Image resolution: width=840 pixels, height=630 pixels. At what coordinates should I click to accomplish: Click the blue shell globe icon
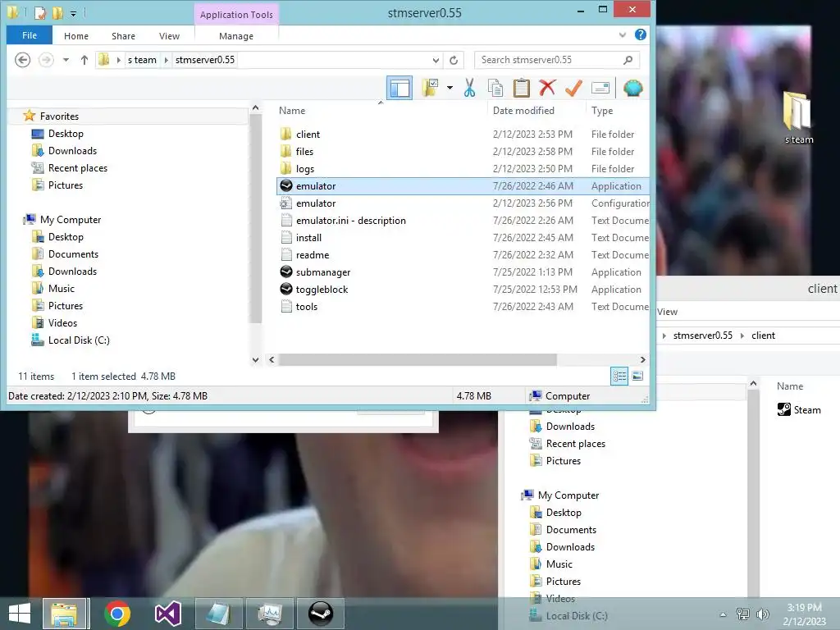click(x=632, y=88)
